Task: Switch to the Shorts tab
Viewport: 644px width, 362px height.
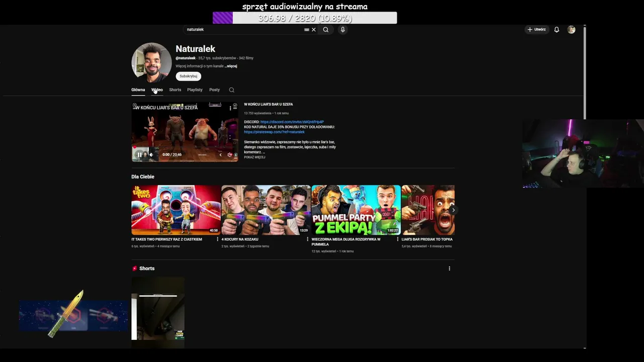Action: tap(175, 90)
